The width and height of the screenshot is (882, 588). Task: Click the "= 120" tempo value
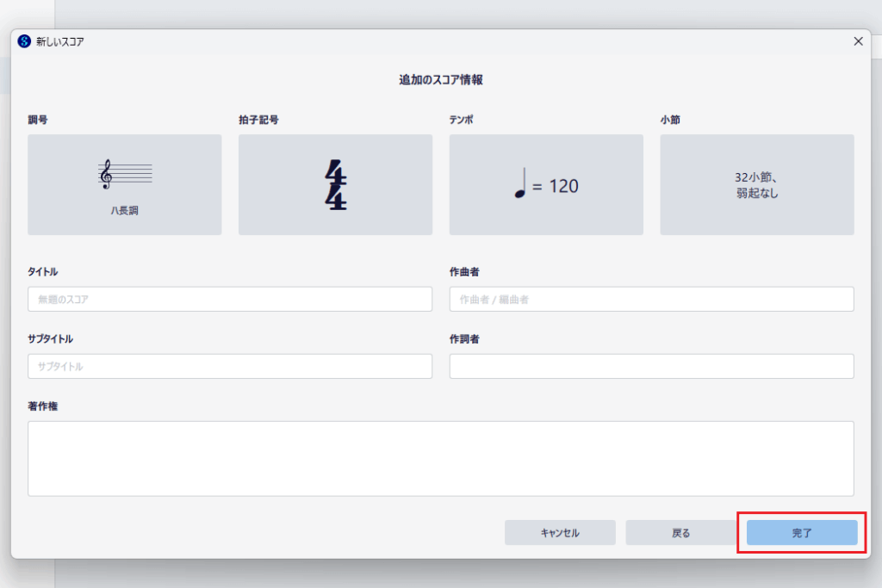pos(556,186)
